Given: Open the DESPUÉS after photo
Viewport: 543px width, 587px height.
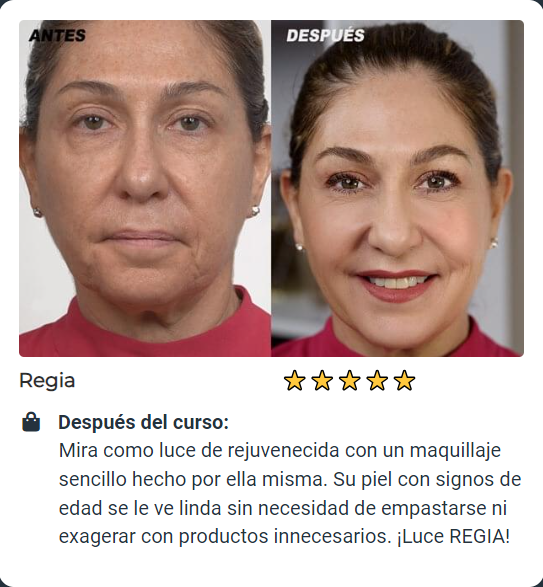Looking at the screenshot, I should point(397,188).
